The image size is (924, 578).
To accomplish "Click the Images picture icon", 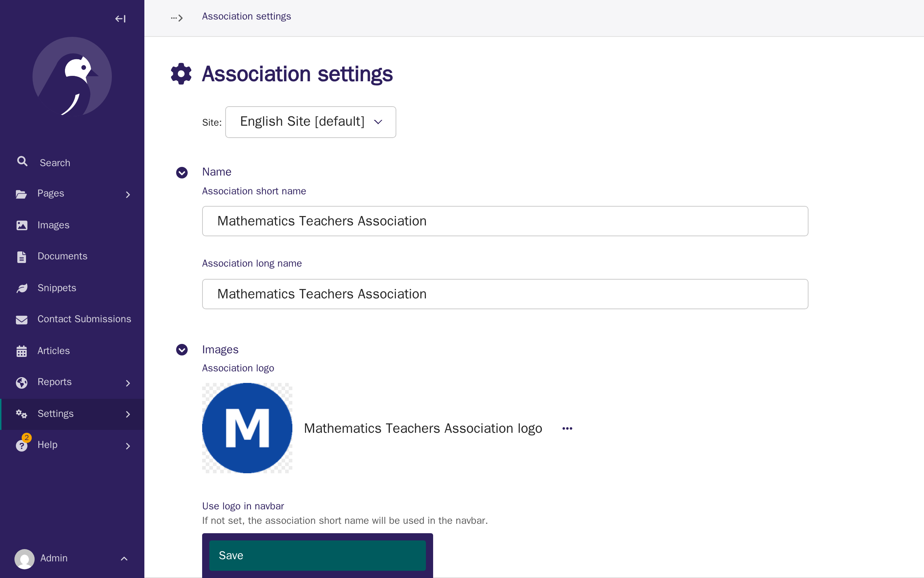I will click(22, 225).
